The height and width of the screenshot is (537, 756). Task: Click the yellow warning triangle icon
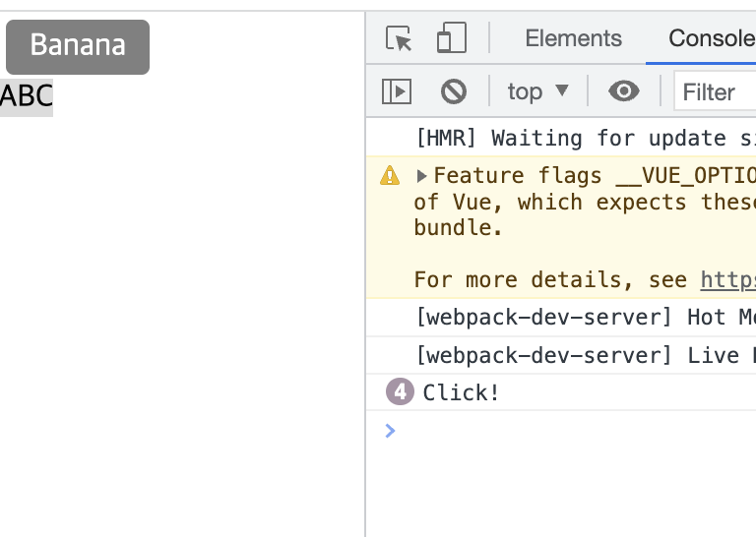pos(390,175)
